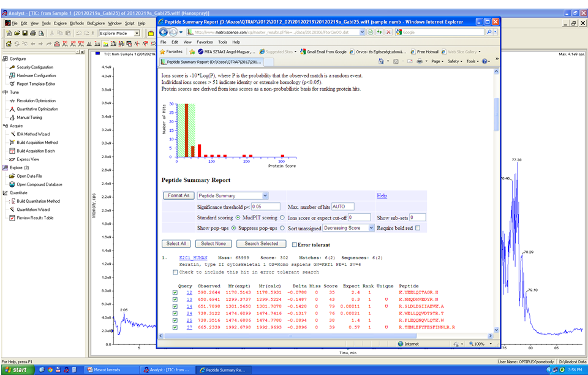This screenshot has height=375, width=588.
Task: Click IE Home toolbar icon
Action: 381,61
